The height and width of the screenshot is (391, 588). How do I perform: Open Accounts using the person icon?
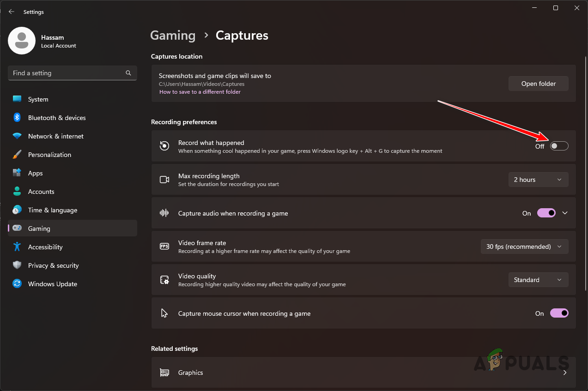(x=17, y=191)
